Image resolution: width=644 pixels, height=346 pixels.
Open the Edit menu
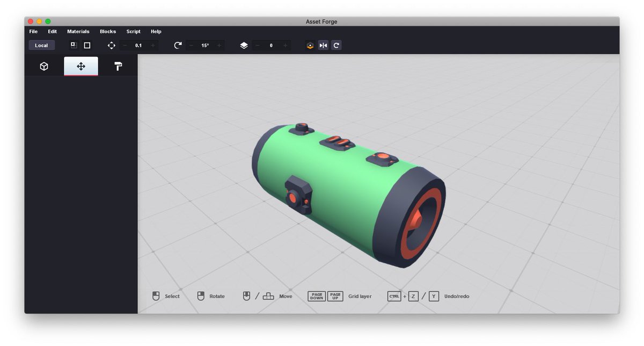tap(52, 32)
